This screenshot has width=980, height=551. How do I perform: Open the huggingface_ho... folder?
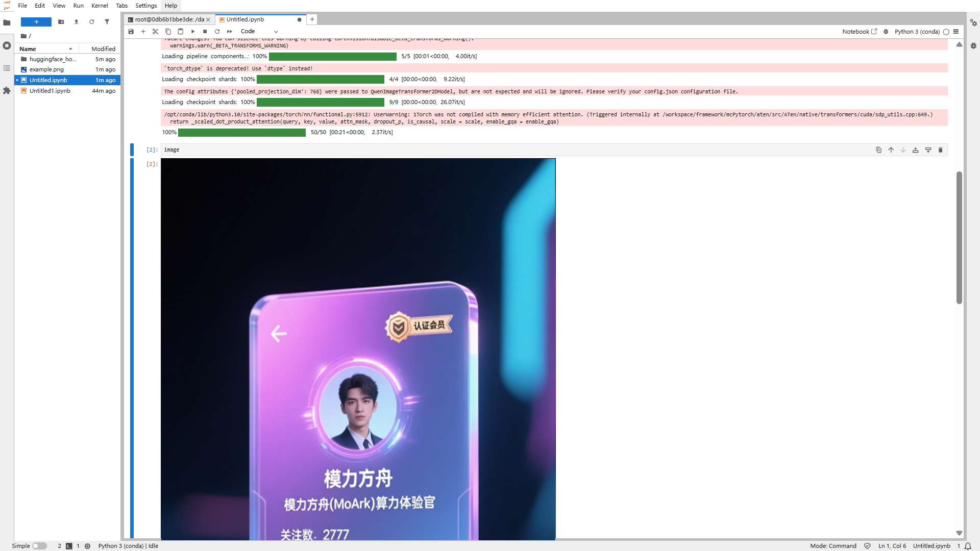click(x=67, y=59)
